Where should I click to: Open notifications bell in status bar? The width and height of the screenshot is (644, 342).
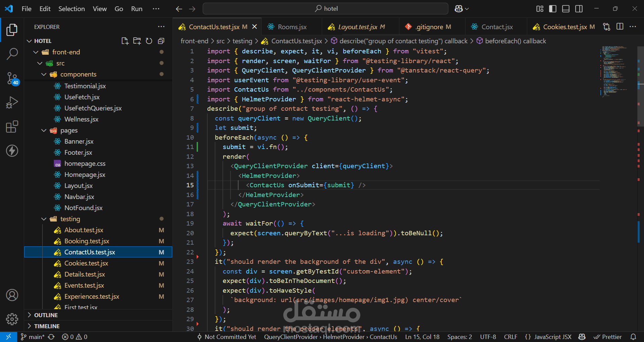(x=633, y=337)
